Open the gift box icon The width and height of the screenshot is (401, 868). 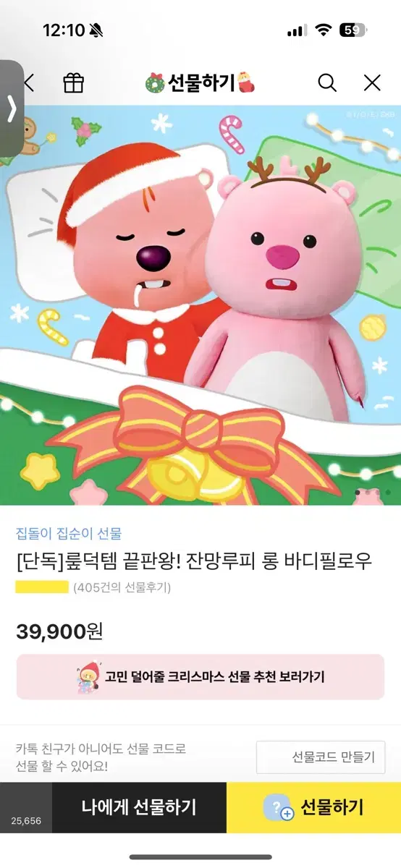pos(74,83)
